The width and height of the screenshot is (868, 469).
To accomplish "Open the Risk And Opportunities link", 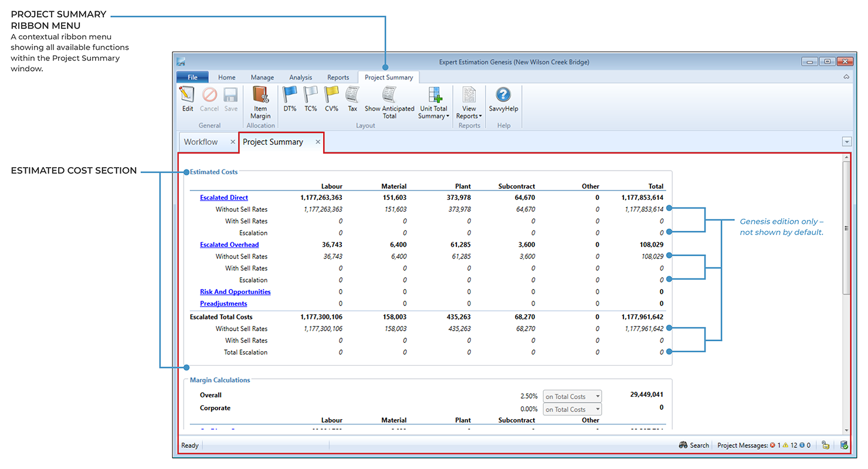I will 235,292.
